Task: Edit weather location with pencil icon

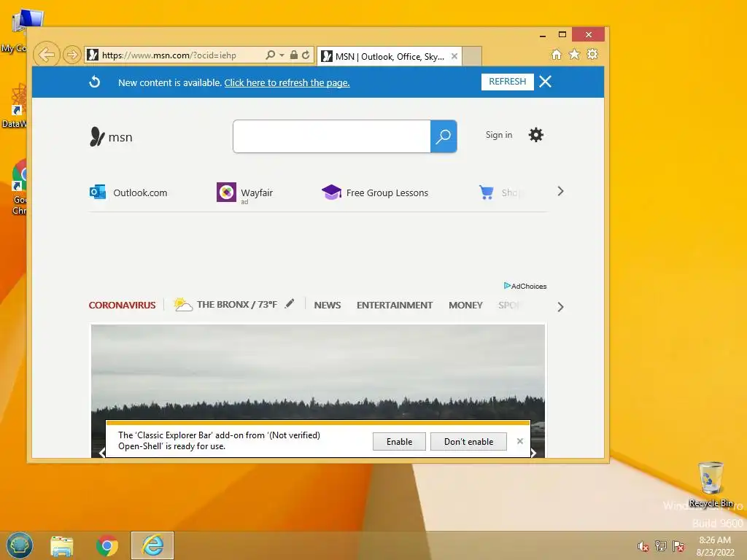Action: (x=289, y=304)
